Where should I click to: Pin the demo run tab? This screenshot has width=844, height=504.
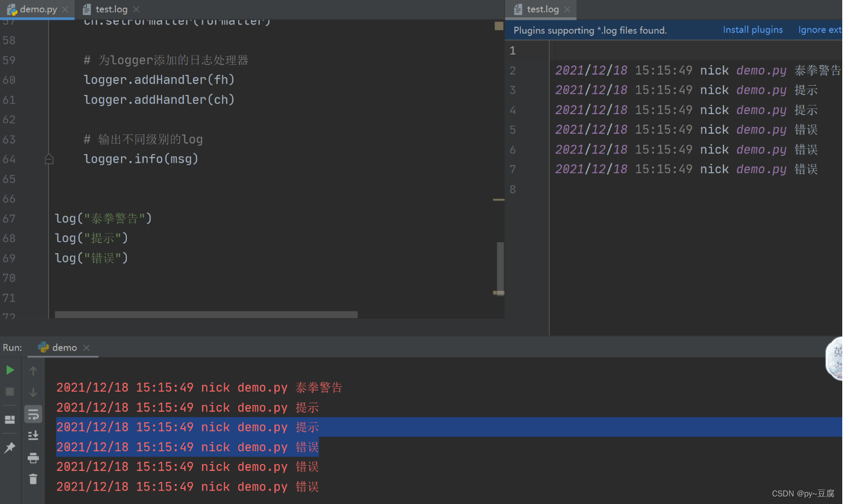click(10, 447)
